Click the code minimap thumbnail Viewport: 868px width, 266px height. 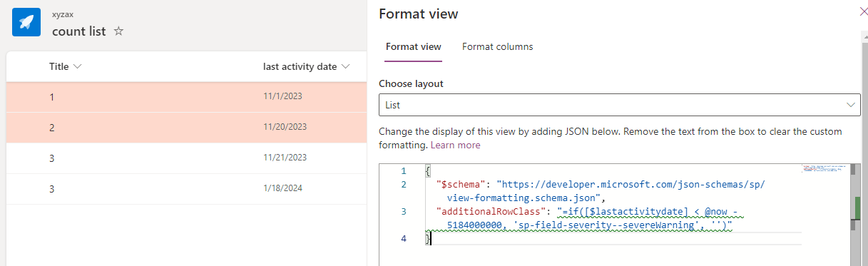(824, 171)
